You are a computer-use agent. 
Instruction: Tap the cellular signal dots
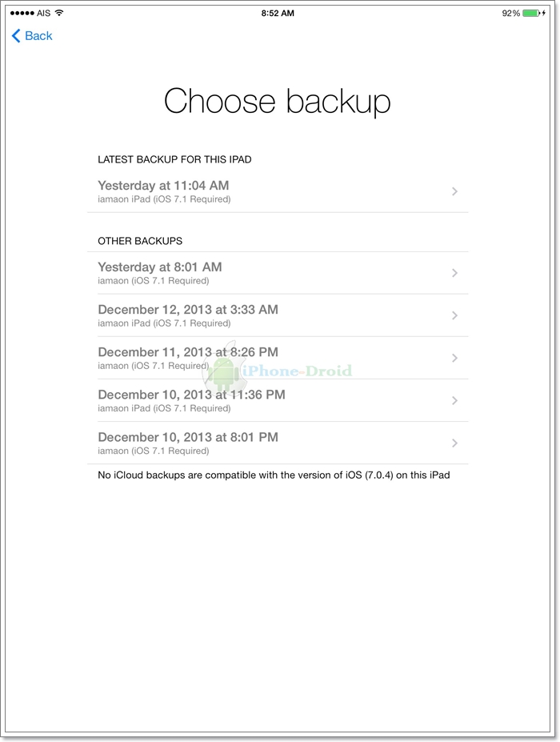[22, 14]
